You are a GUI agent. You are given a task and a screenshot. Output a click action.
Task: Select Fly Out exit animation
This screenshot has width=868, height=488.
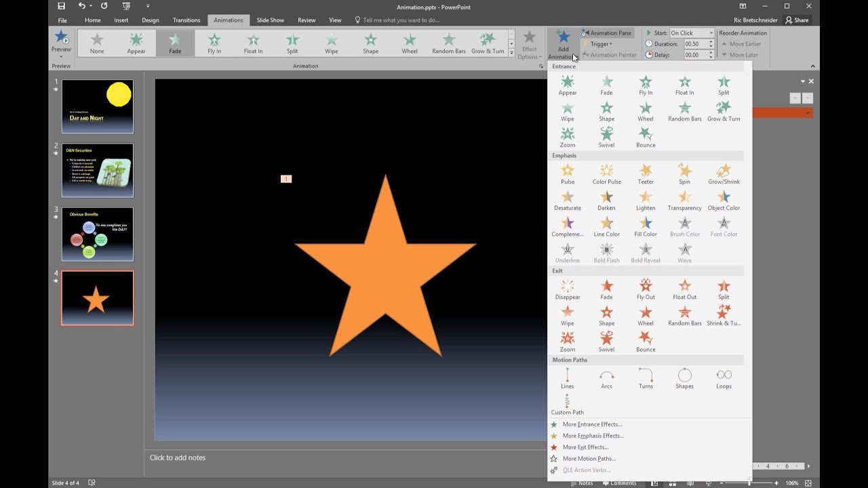[646, 289]
